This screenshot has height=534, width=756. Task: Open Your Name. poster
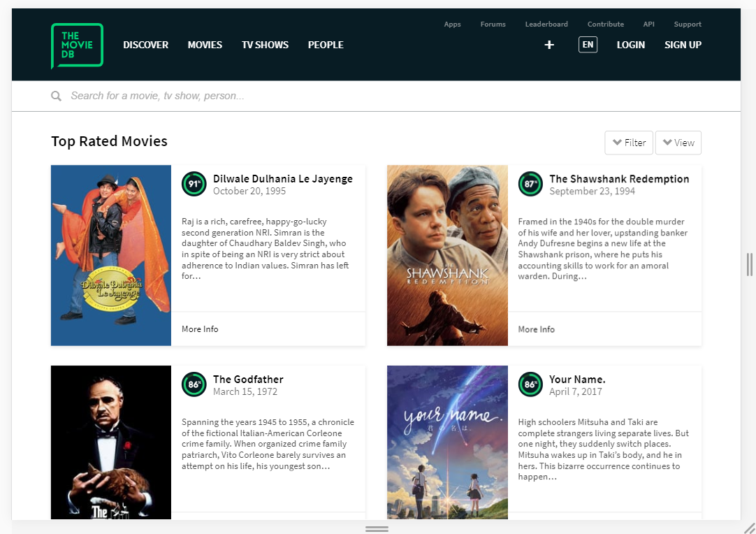tap(447, 442)
